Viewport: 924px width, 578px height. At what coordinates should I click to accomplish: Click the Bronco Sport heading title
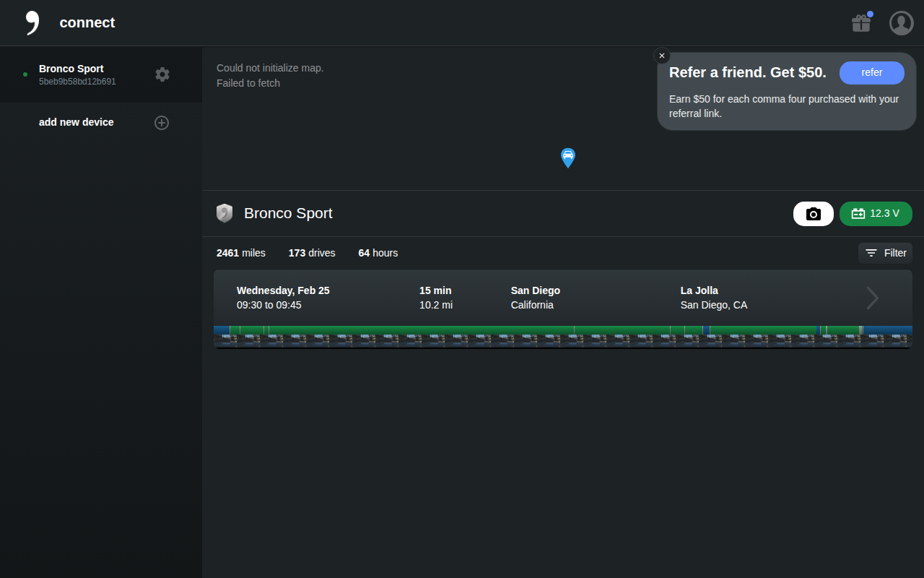[289, 213]
